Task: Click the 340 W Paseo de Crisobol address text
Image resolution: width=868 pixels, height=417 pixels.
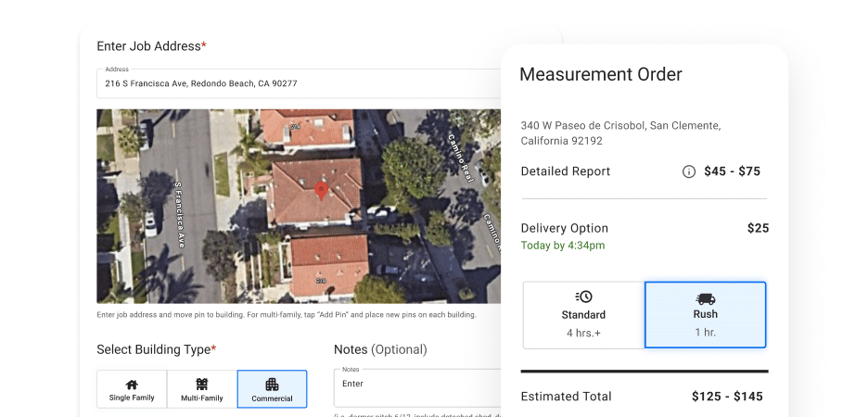Action: pyautogui.click(x=620, y=133)
